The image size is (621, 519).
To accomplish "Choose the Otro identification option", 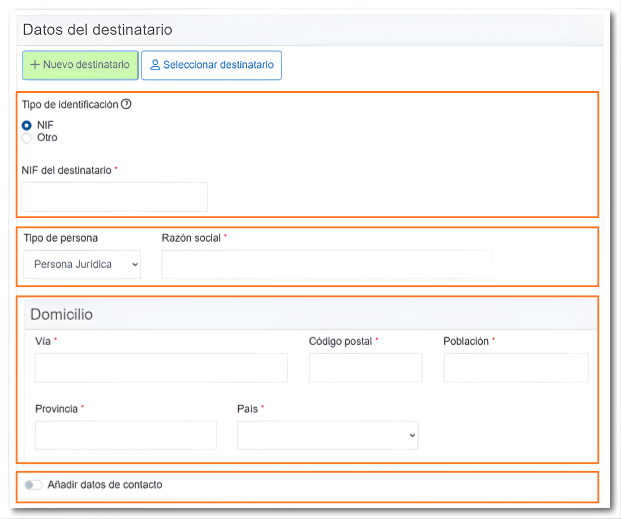I will click(27, 138).
